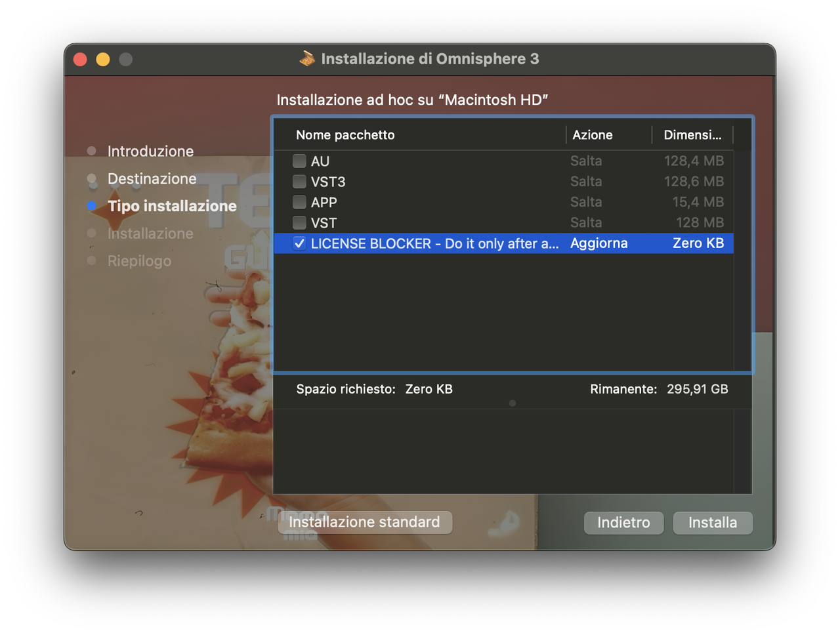Viewport: 840px width, 635px height.
Task: Check the VST package checkbox
Action: tap(299, 222)
